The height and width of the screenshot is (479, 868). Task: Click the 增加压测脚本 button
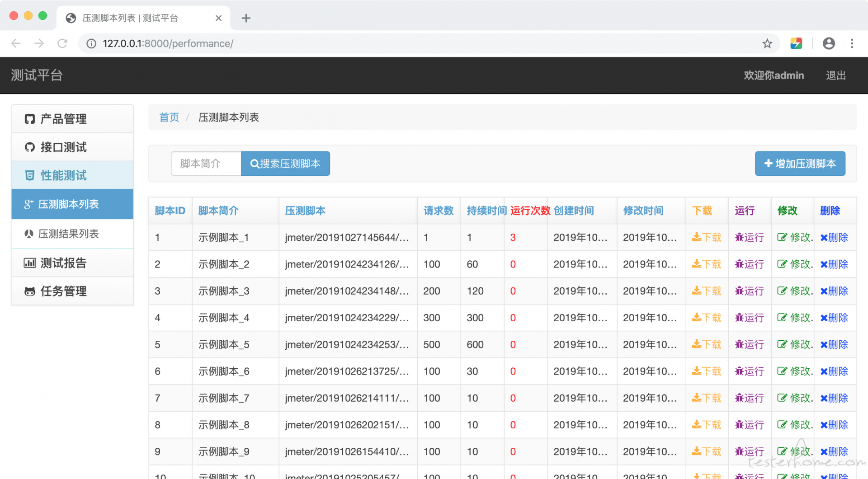[800, 164]
